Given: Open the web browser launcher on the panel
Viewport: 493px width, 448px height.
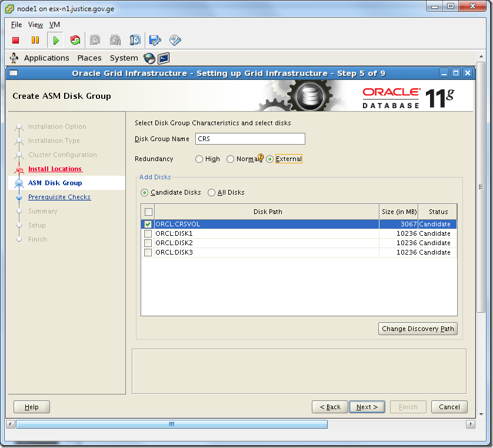Looking at the screenshot, I should [149, 58].
